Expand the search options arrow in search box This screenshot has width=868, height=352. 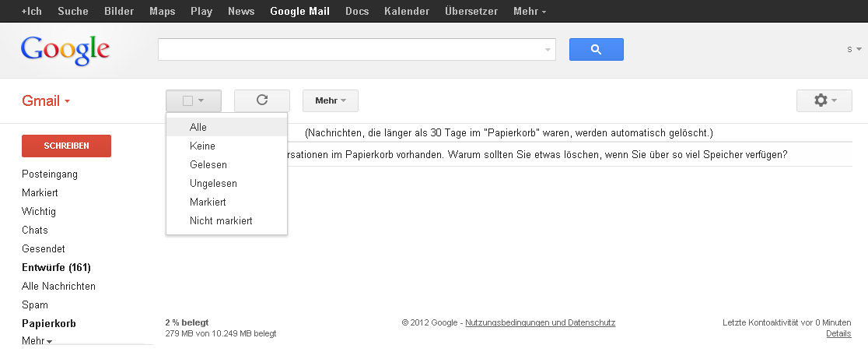point(548,49)
